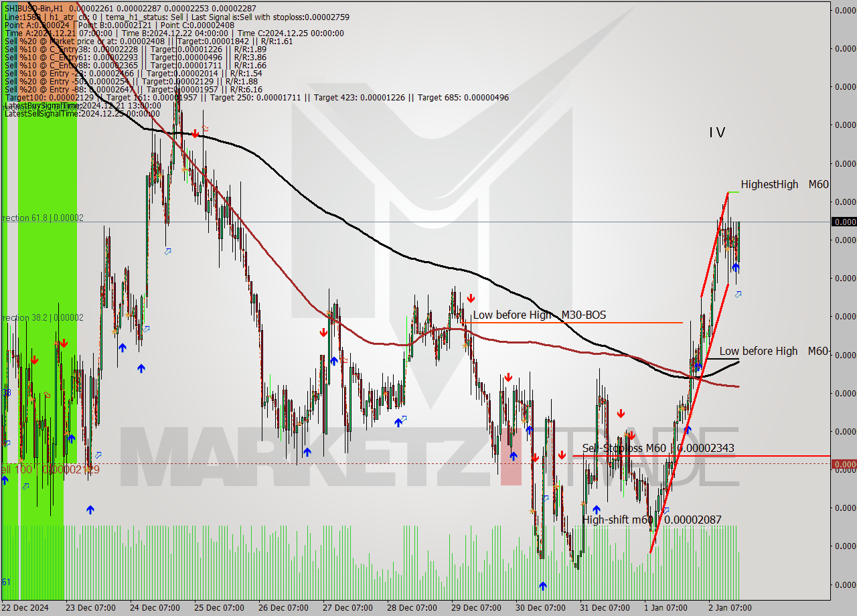Click the Point A, B, C info line

tap(119, 25)
